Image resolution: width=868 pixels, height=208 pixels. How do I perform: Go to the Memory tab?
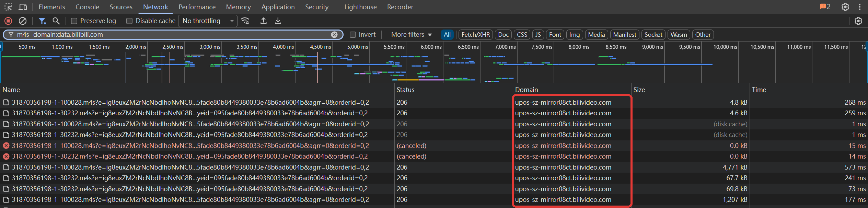coord(238,7)
